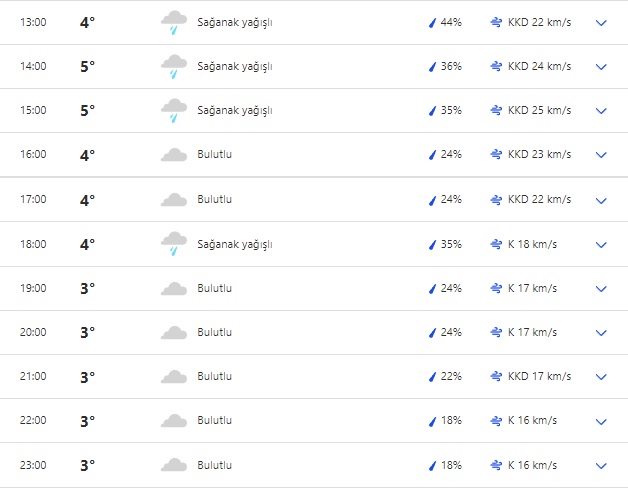Expand the 13:00 hourly forecast details
The height and width of the screenshot is (489, 628).
601,22
